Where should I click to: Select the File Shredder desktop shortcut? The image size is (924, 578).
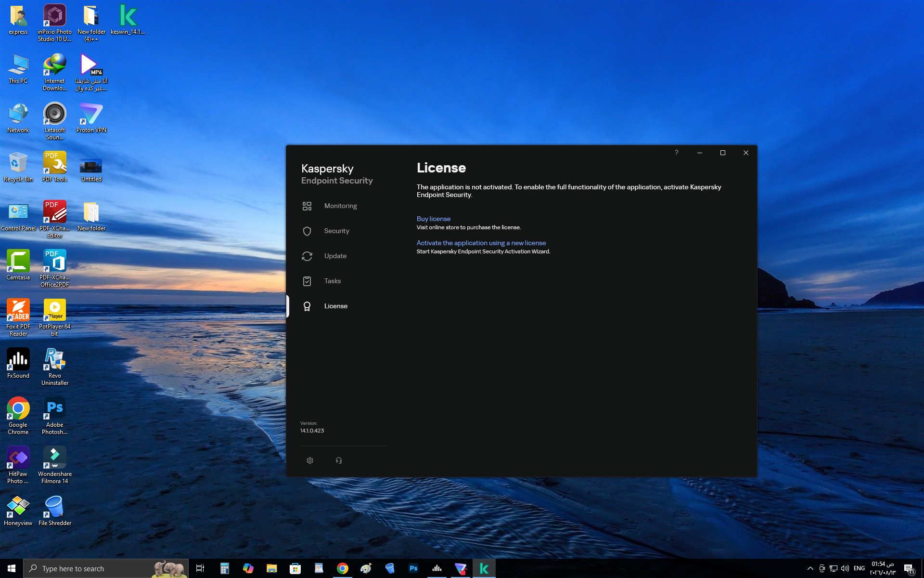55,512
